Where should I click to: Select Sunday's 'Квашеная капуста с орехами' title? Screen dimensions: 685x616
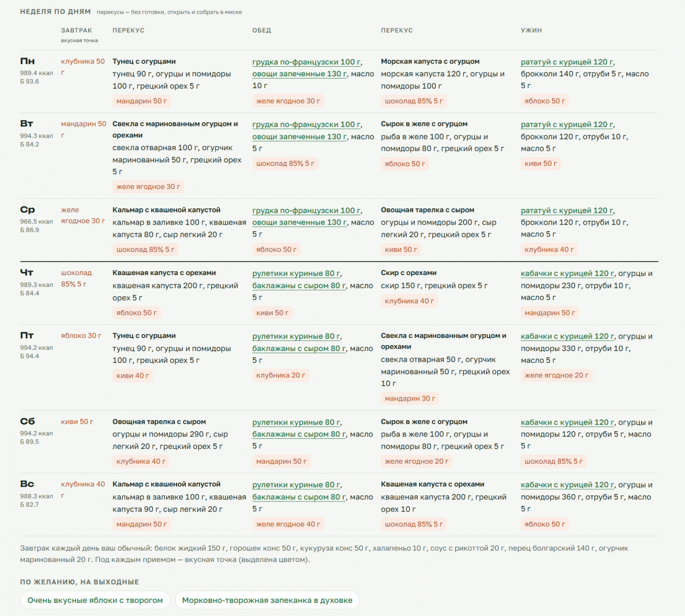coord(433,484)
